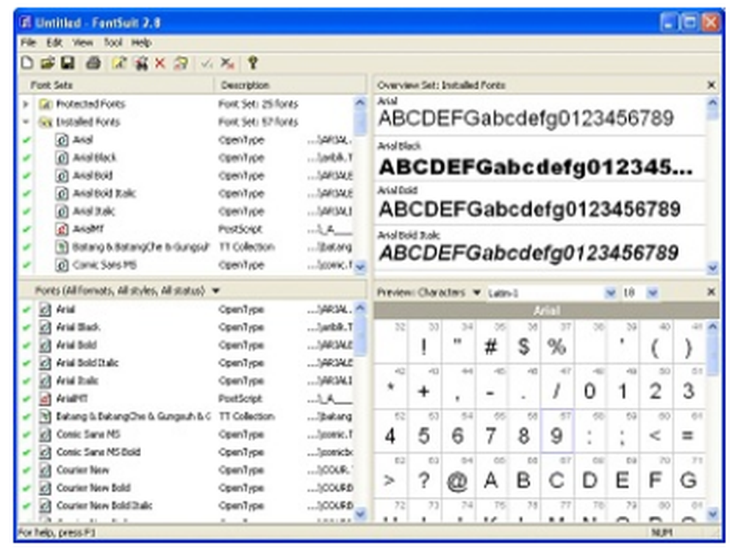Toggle the green checkmark for Arial Bold Italic in lower list
Image resolution: width=735 pixels, height=560 pixels.
point(26,363)
